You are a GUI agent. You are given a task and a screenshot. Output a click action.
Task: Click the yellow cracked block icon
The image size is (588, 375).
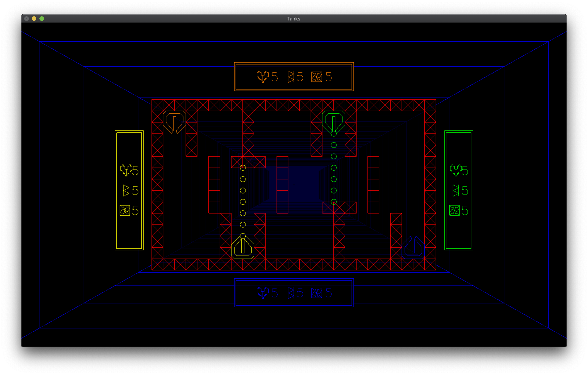tap(125, 210)
